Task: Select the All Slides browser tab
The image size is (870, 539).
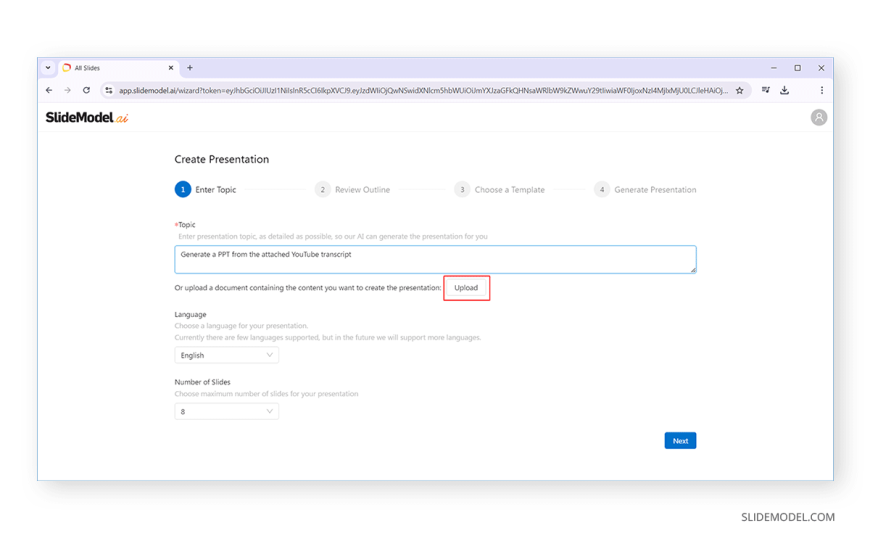Action: pyautogui.click(x=118, y=68)
